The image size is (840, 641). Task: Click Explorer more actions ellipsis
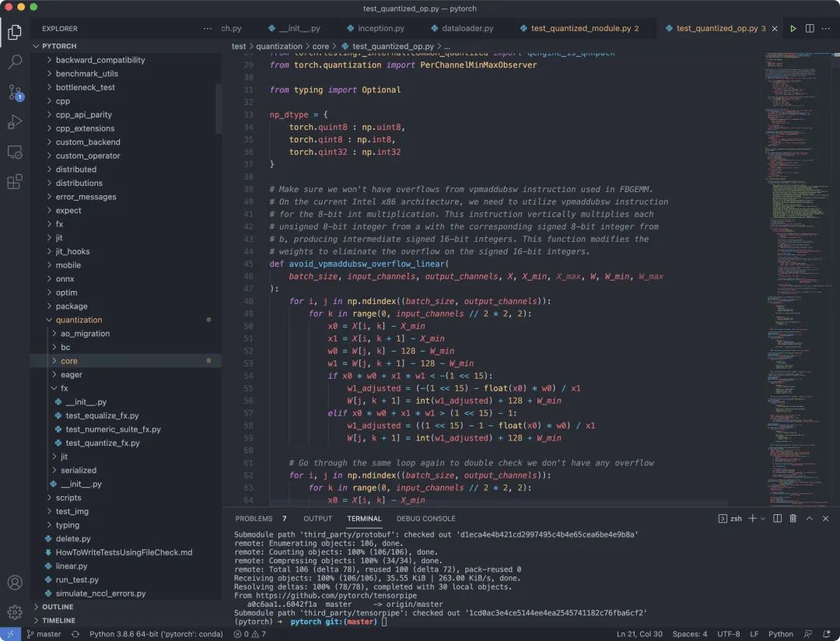(208, 29)
